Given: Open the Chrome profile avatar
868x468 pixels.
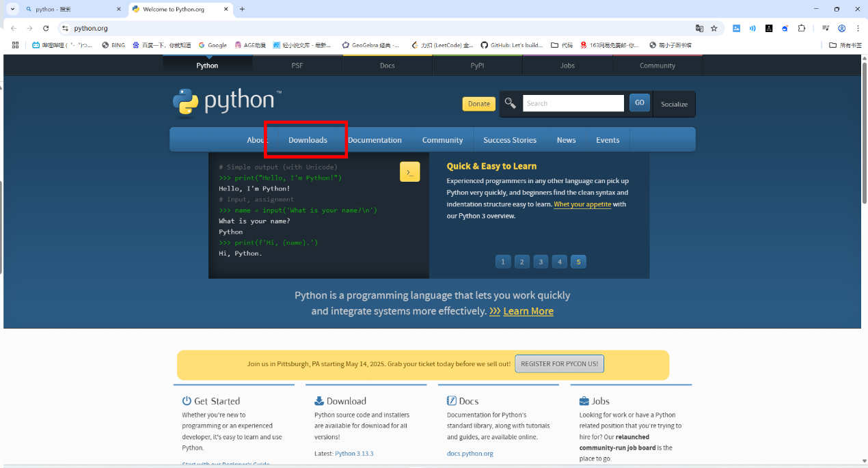Looking at the screenshot, I should (842, 28).
